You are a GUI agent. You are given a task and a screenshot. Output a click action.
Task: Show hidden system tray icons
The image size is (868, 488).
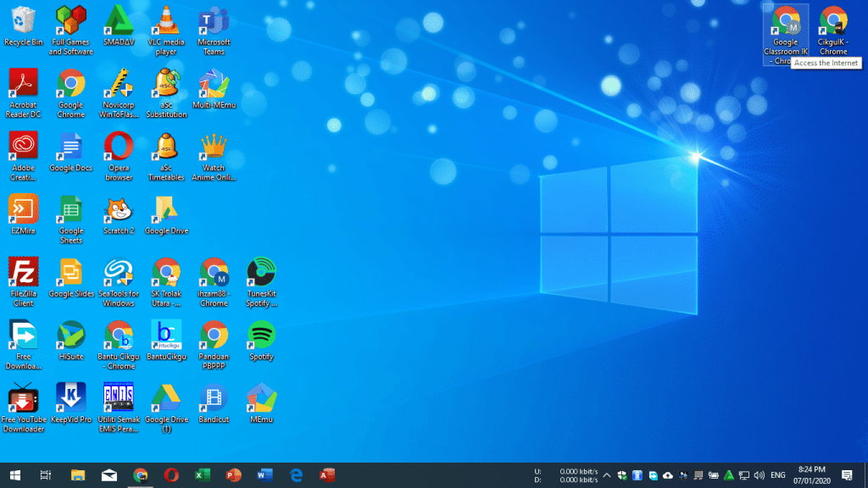[607, 475]
